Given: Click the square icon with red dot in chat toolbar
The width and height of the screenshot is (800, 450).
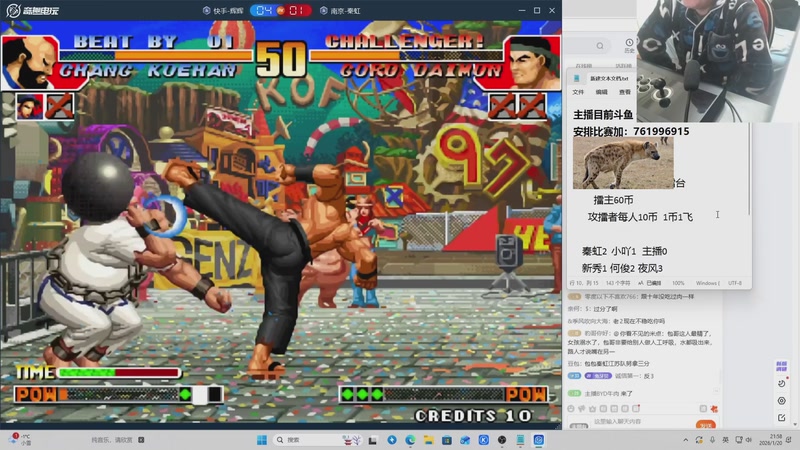Looking at the screenshot, I should (636, 409).
